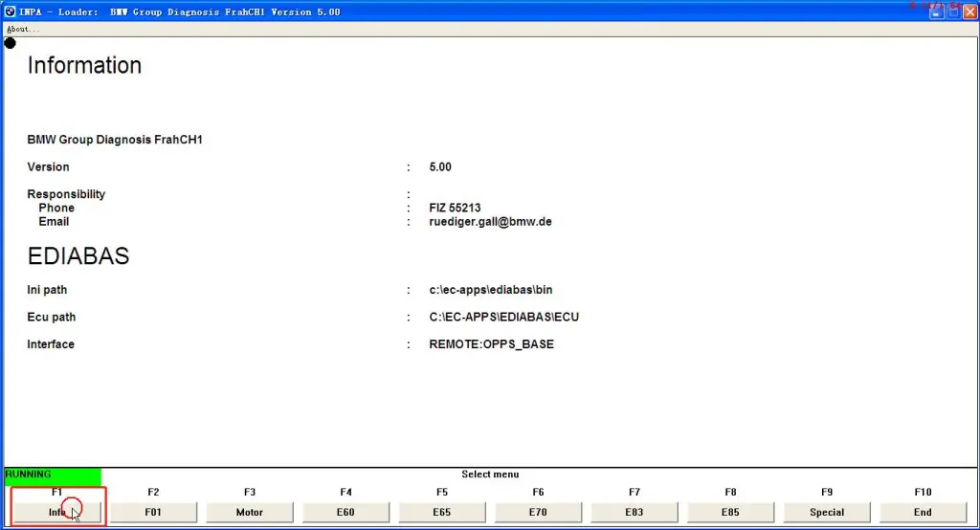Click the Email label
Image resolution: width=980 pixels, height=530 pixels.
tap(54, 222)
